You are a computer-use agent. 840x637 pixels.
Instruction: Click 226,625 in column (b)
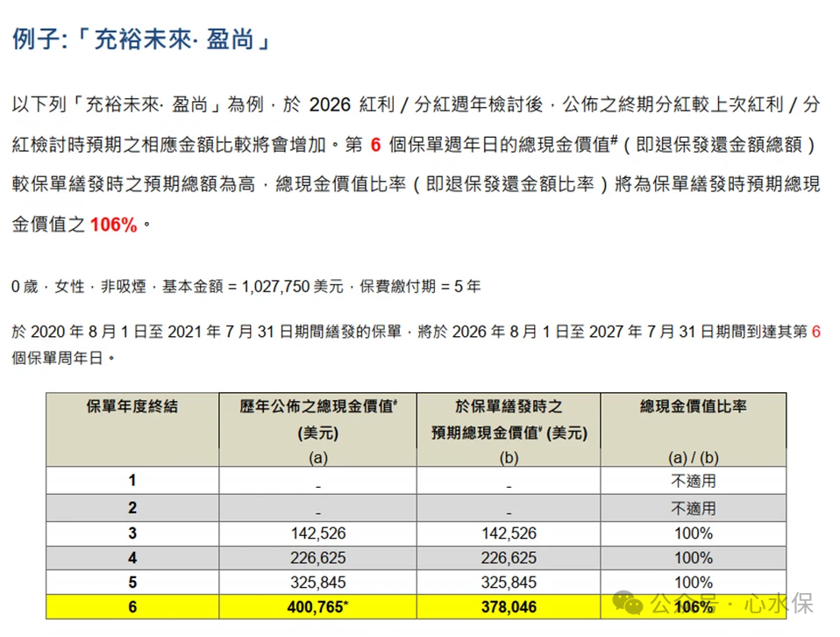click(509, 558)
